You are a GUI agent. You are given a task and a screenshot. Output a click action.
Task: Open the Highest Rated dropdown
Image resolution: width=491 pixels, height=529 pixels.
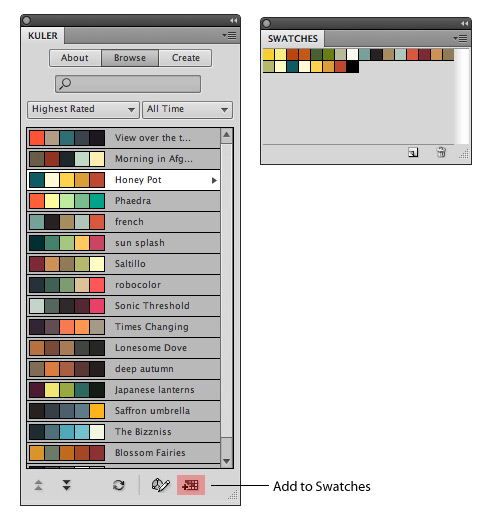coord(83,110)
